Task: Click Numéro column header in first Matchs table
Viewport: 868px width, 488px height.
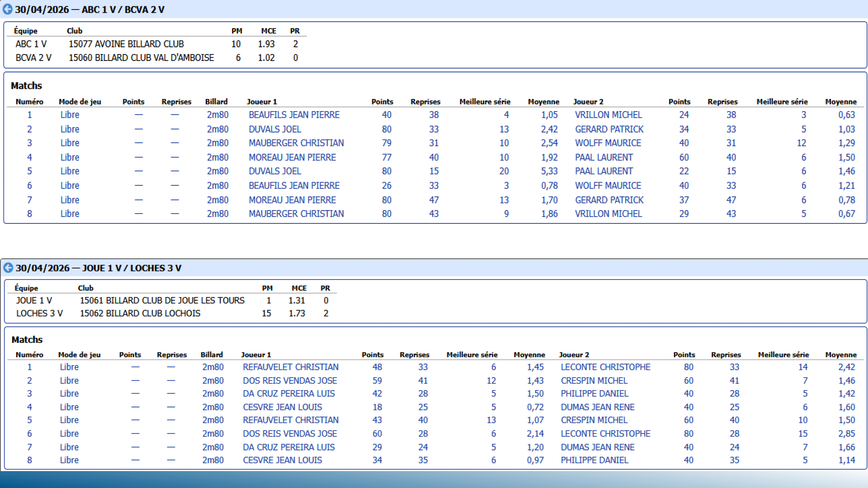Action: pos(29,102)
